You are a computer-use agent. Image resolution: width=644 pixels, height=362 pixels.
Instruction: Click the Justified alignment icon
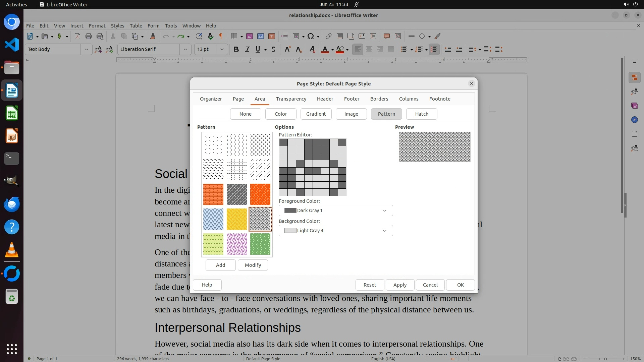point(391,49)
